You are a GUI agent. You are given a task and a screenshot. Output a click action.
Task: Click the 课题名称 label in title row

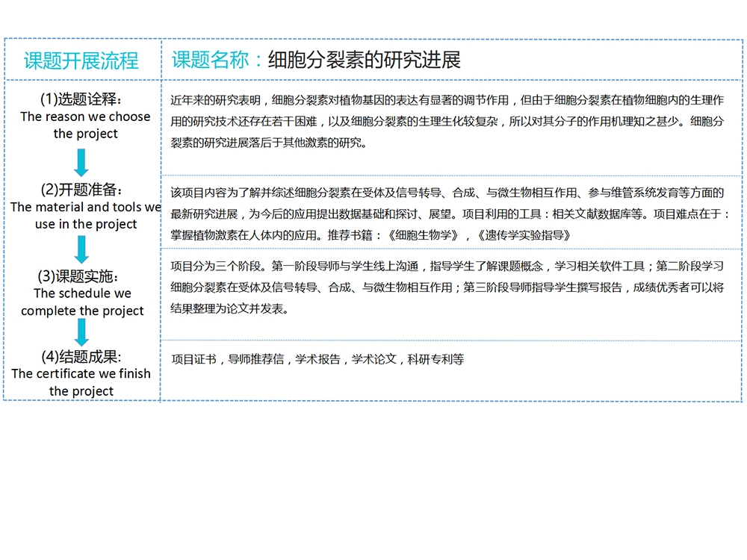click(211, 60)
